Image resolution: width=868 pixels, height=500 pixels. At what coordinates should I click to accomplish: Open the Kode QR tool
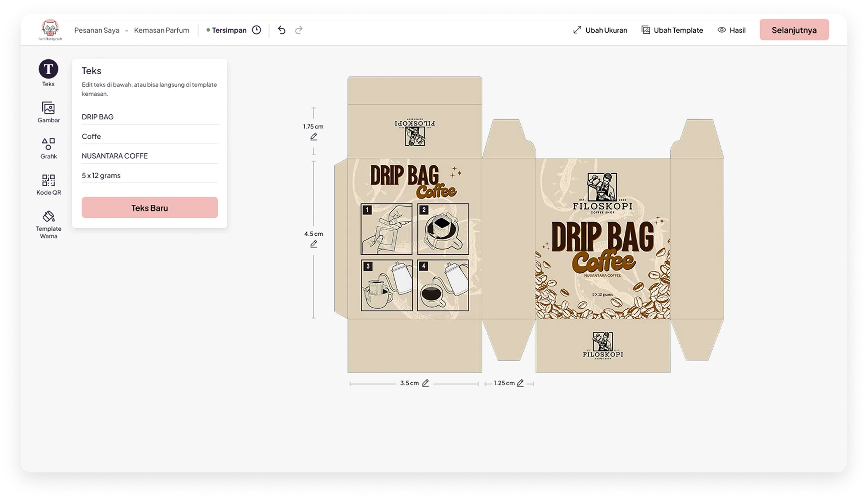tap(48, 180)
